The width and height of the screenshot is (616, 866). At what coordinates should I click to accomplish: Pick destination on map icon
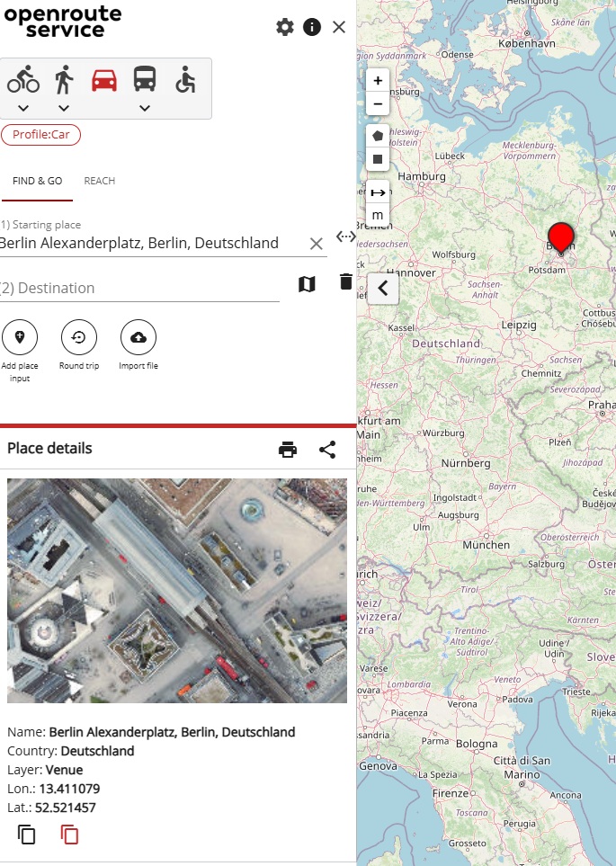point(307,284)
